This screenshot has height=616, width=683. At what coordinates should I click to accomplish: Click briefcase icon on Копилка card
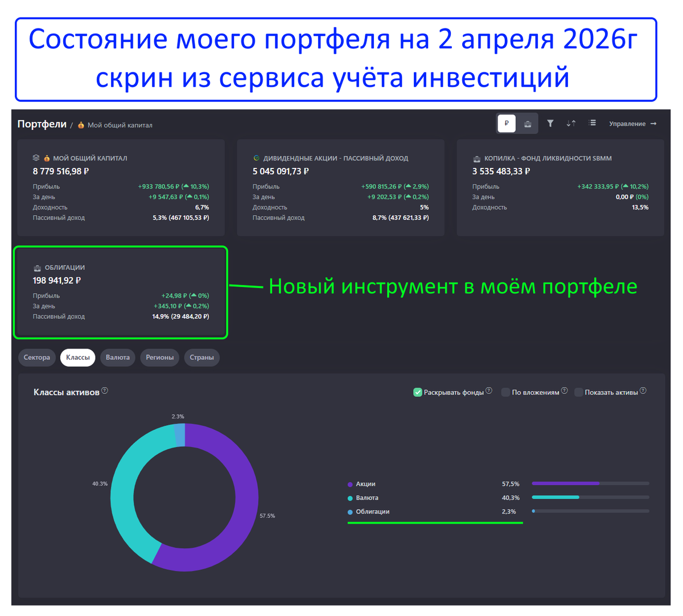click(x=476, y=159)
